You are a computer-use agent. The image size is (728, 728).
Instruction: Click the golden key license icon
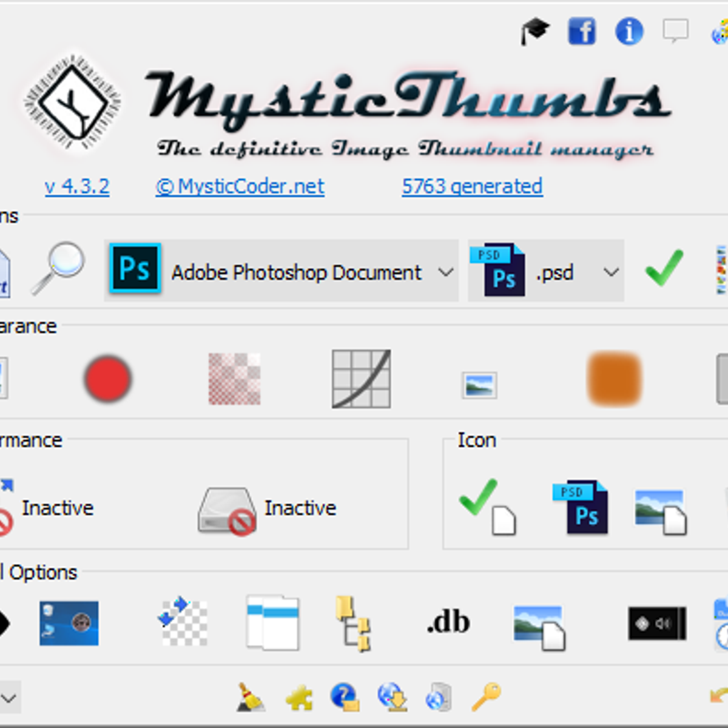[x=487, y=696]
